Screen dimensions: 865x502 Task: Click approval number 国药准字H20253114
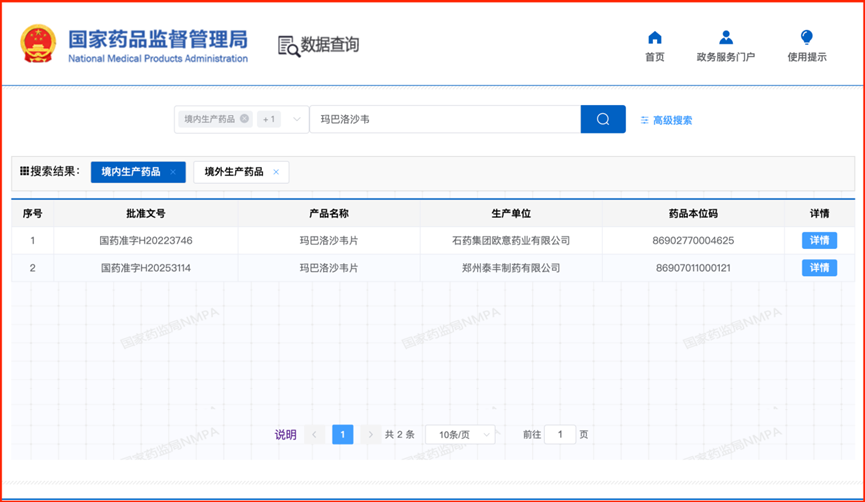click(146, 268)
